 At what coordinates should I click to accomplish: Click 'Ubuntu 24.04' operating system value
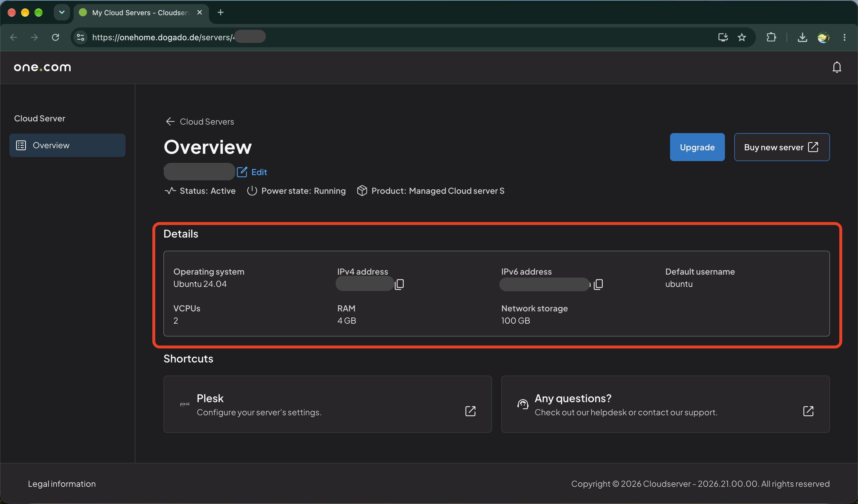(200, 284)
